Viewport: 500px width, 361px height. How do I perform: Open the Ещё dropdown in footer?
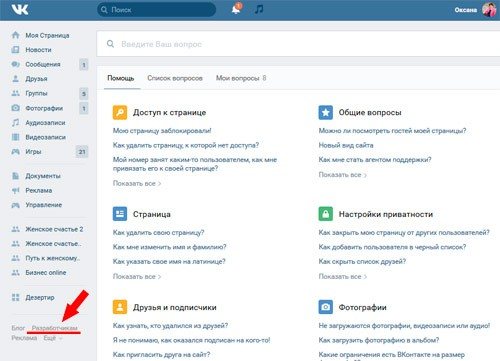pos(53,338)
